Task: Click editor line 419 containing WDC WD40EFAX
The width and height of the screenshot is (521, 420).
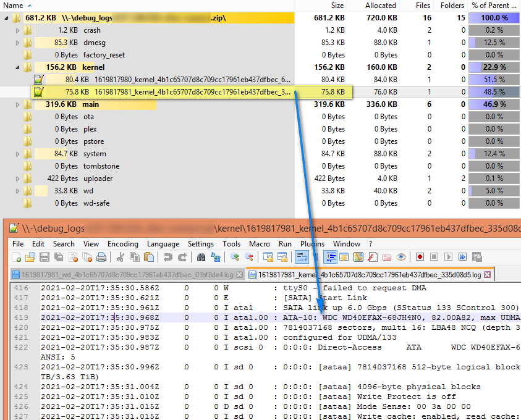Action: tap(280, 317)
